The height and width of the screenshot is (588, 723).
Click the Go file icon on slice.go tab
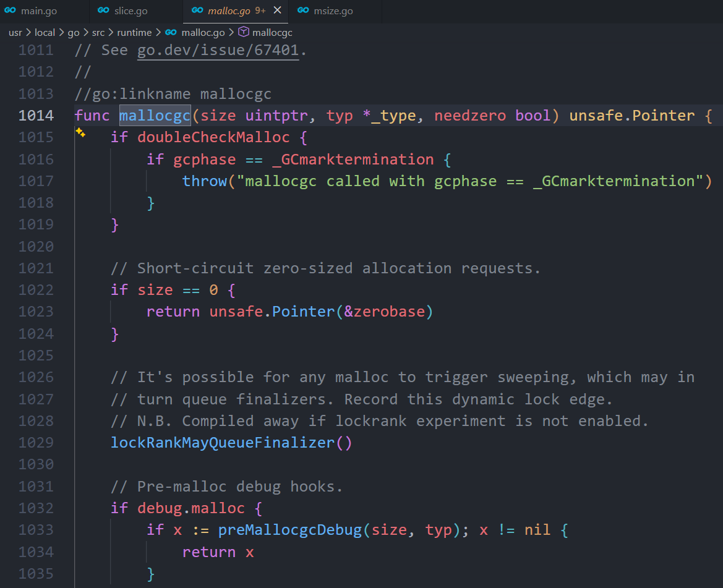pos(103,10)
